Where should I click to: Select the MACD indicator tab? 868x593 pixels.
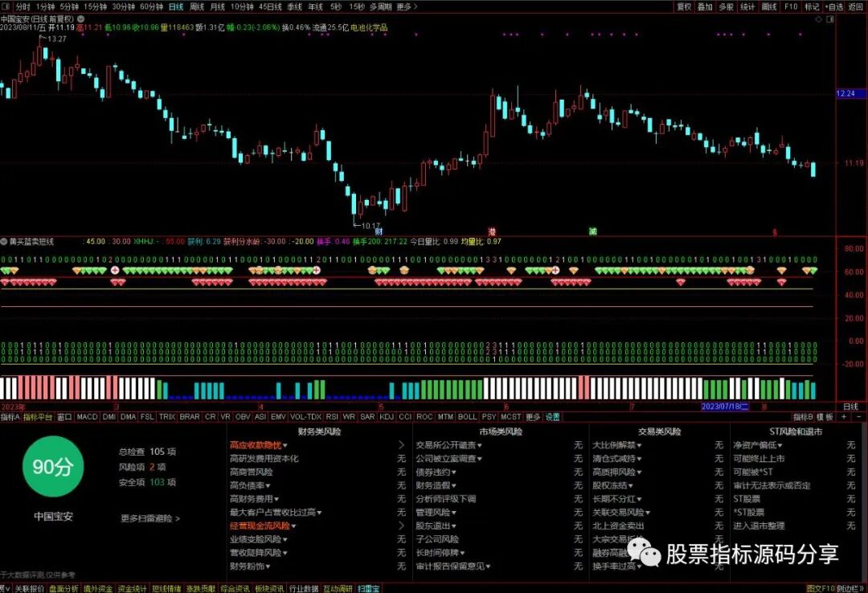point(87,417)
